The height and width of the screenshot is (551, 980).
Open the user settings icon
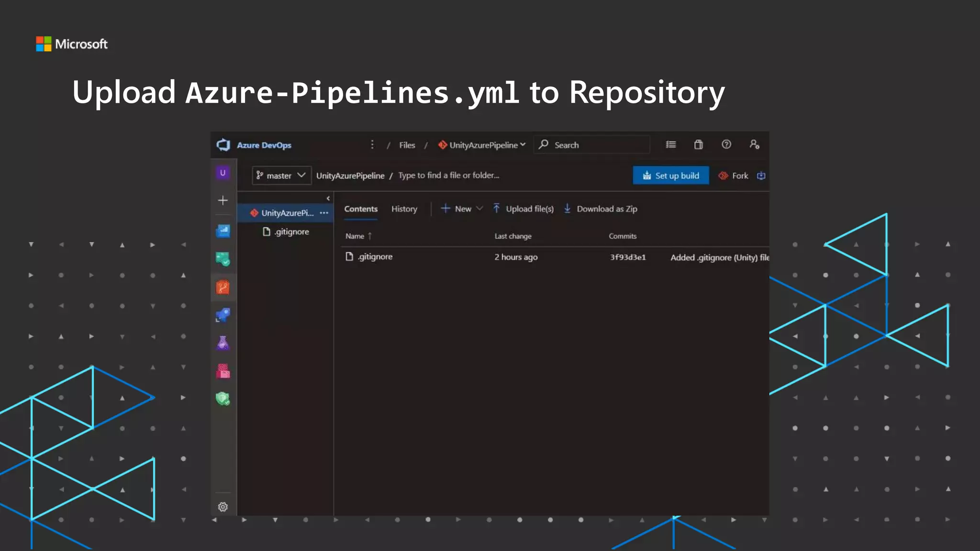pos(755,144)
